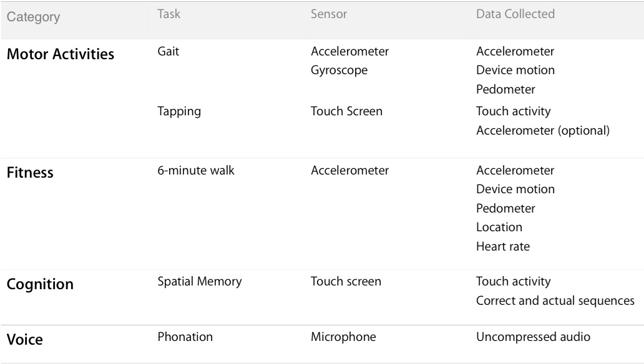Image resolution: width=644 pixels, height=364 pixels.
Task: Click the 6-minute walk task
Action: pos(196,170)
